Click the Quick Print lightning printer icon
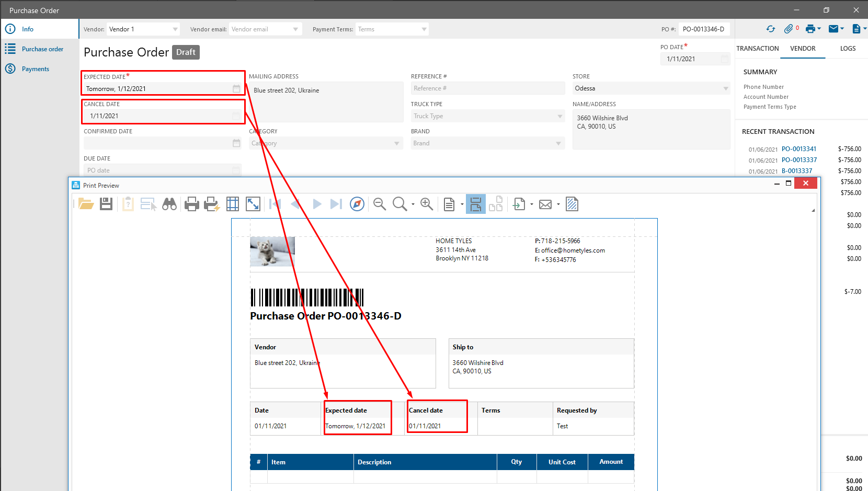868x491 pixels. (212, 204)
